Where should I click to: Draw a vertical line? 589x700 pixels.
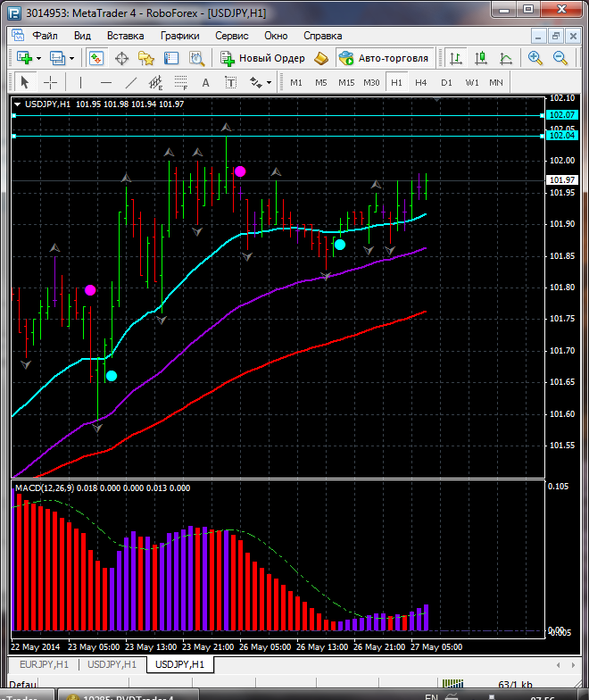tap(80, 82)
